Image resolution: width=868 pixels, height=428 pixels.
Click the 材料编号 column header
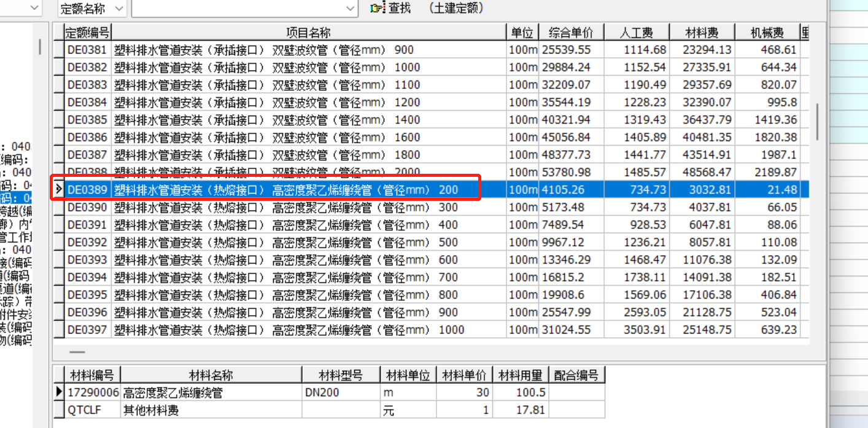pyautogui.click(x=92, y=375)
